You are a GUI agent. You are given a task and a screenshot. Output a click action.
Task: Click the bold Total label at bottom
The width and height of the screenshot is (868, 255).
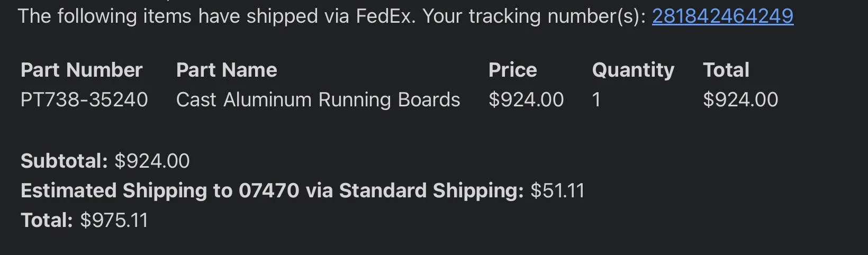(47, 220)
